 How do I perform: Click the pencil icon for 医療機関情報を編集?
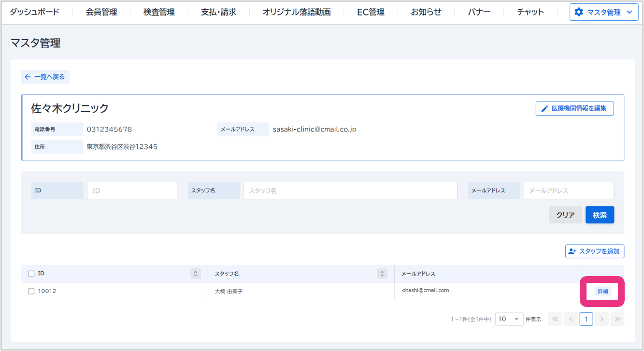[x=544, y=109]
